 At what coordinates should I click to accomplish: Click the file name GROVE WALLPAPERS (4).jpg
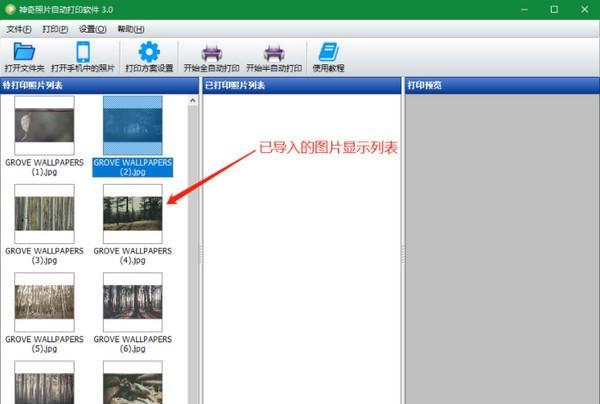click(133, 256)
